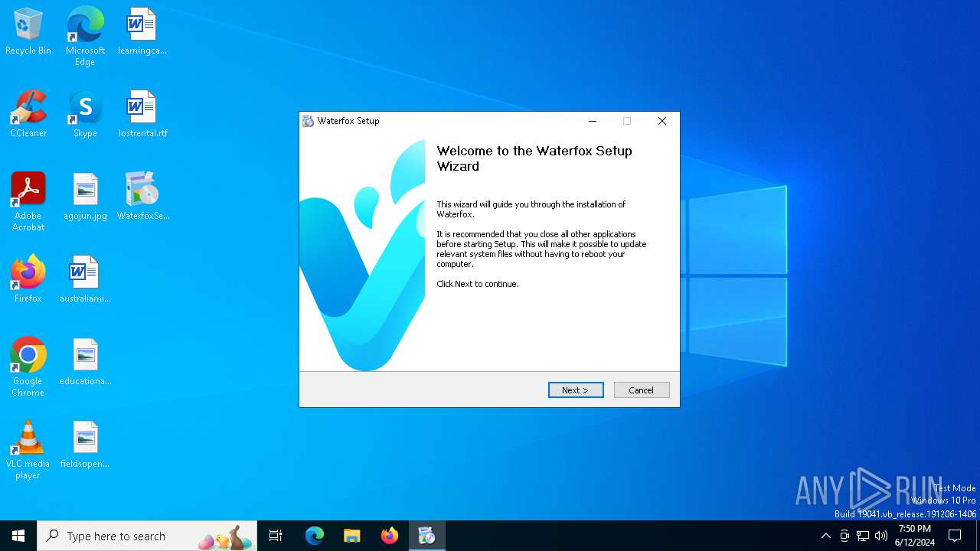Viewport: 980px width, 551px height.
Task: Cancel the Waterfox Setup wizard
Action: click(x=642, y=390)
